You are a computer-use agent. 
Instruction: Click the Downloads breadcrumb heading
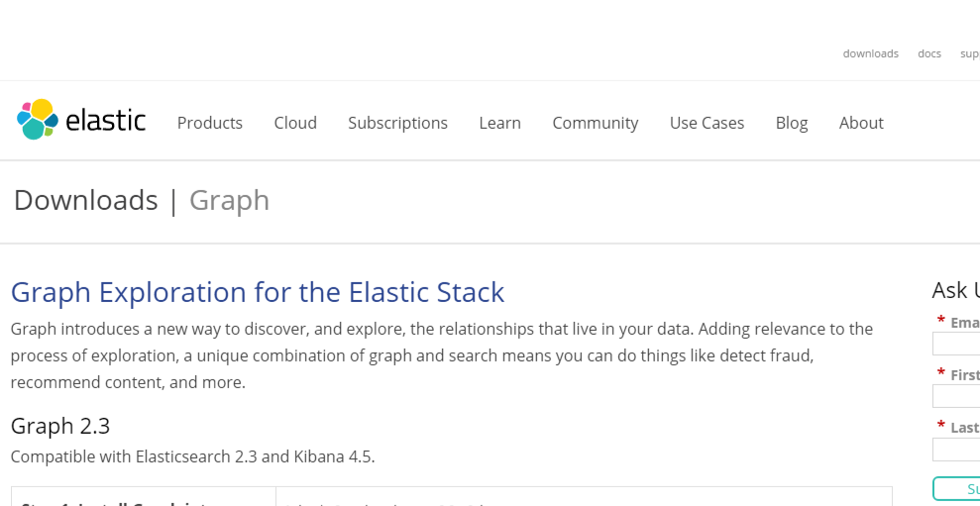85,200
